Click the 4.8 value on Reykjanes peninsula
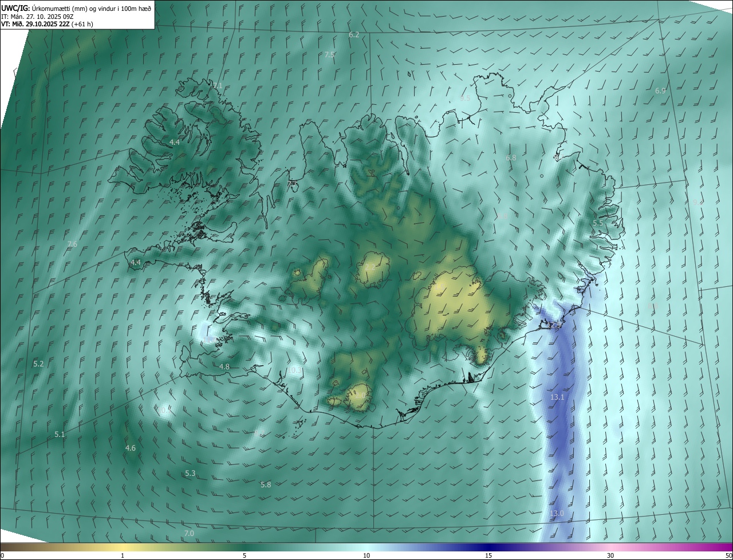The width and height of the screenshot is (733, 560). (x=224, y=367)
